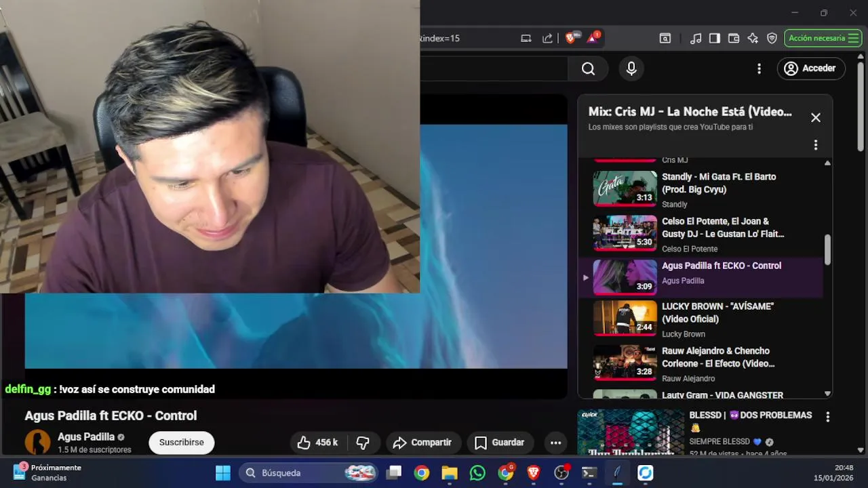
Task: Click the YouTube search magnifier button
Action: pos(588,68)
